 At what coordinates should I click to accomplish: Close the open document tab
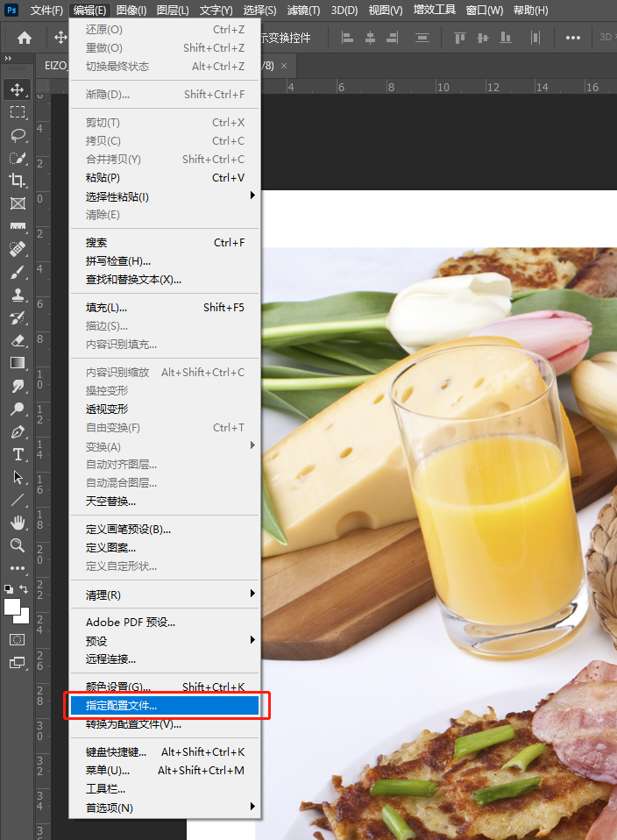pyautogui.click(x=284, y=66)
